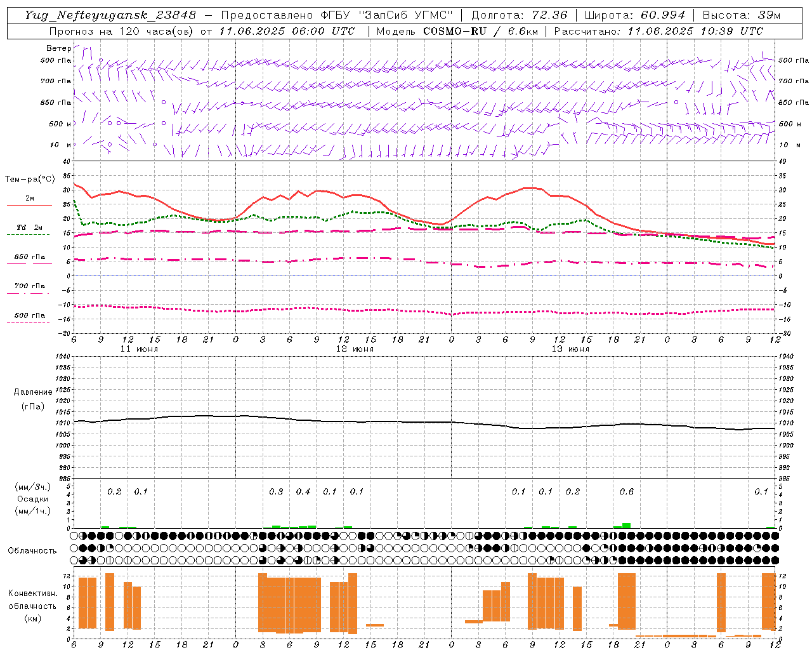Click the Ветер panel label
The image size is (812, 650).
click(x=58, y=48)
